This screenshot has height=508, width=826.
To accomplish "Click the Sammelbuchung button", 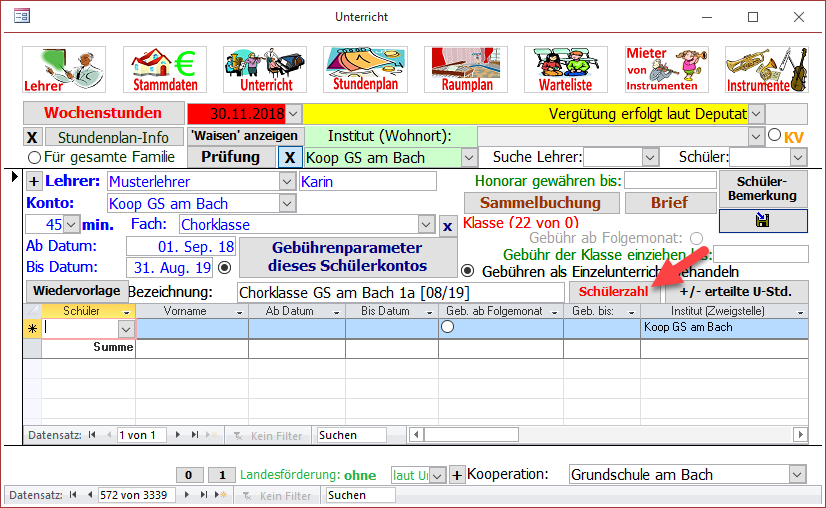I will click(x=539, y=203).
